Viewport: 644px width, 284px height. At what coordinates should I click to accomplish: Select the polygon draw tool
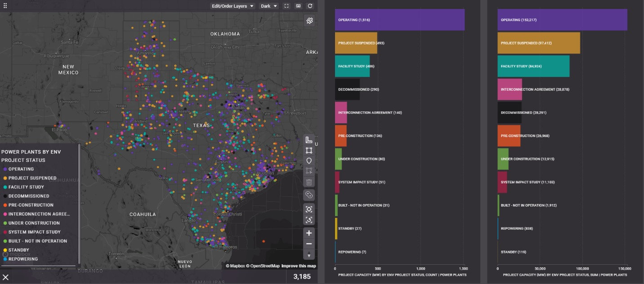click(309, 151)
